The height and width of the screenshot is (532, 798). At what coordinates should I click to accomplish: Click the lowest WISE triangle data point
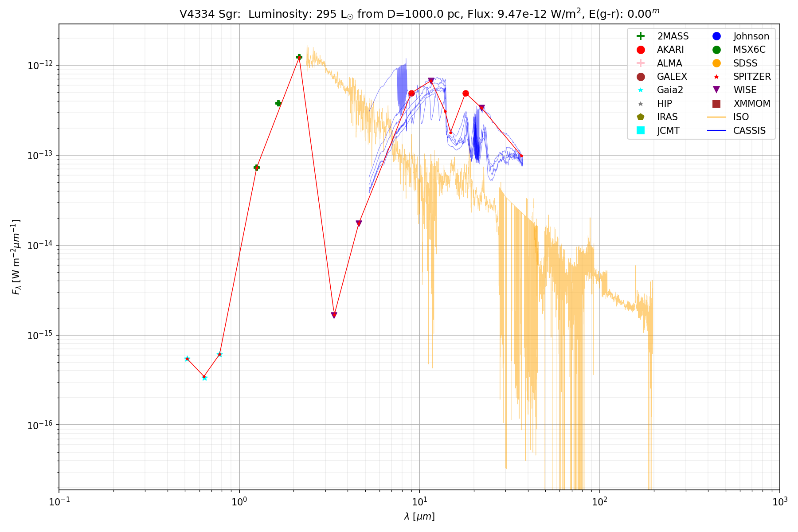(x=334, y=315)
